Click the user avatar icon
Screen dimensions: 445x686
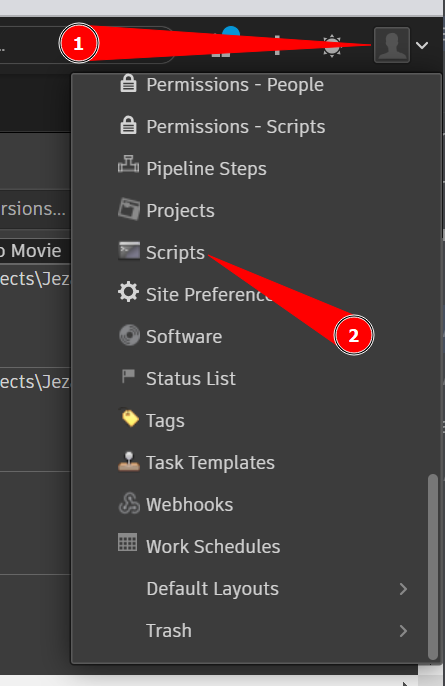click(392, 45)
